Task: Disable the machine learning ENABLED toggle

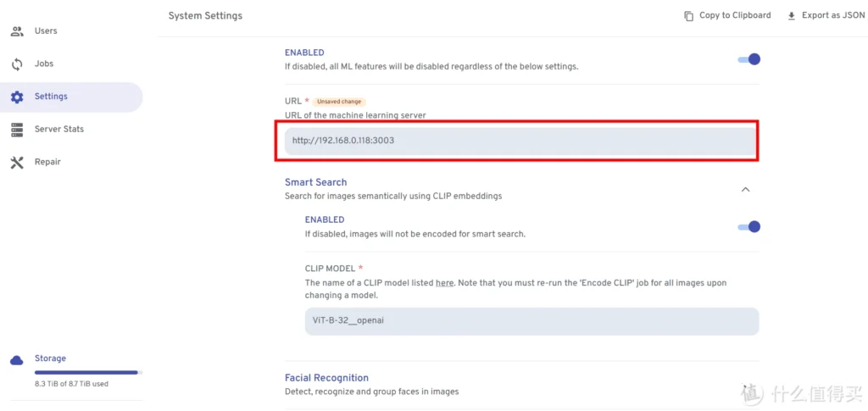Action: point(749,59)
